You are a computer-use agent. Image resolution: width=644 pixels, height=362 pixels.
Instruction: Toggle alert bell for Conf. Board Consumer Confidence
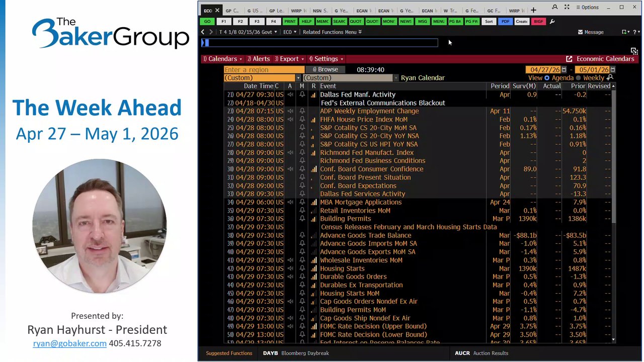click(302, 169)
